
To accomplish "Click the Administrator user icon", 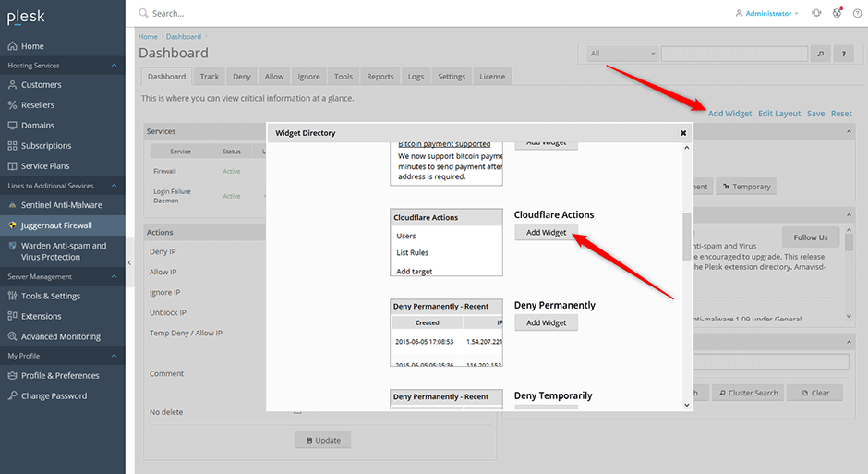I will (x=739, y=13).
